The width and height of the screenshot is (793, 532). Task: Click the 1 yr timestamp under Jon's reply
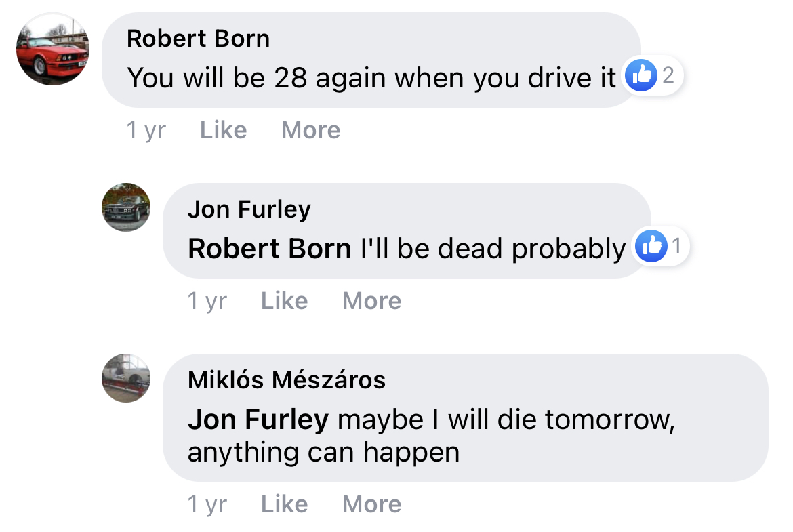click(x=207, y=301)
